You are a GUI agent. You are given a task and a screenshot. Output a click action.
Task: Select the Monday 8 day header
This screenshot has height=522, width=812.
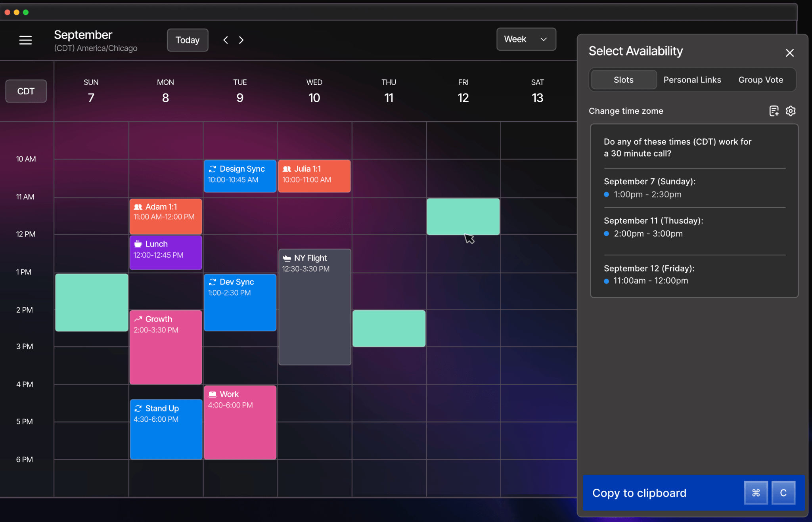pyautogui.click(x=165, y=91)
